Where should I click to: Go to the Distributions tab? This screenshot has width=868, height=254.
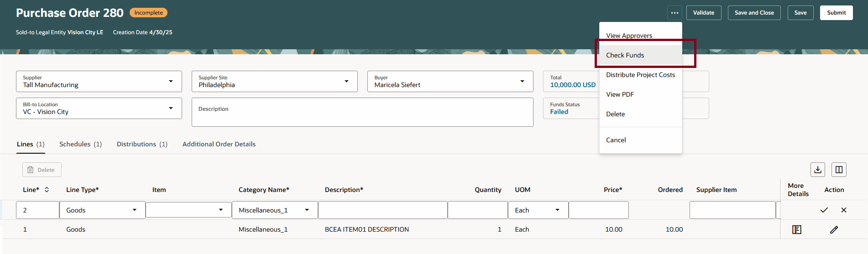tap(142, 144)
